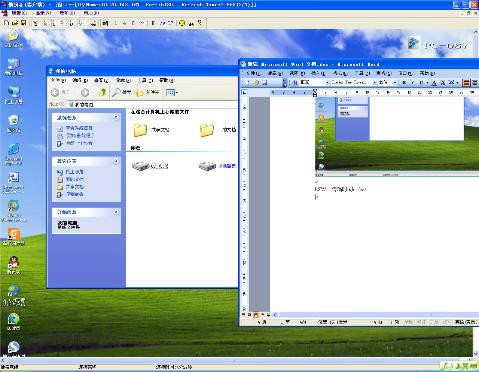This screenshot has height=372, width=479.
Task: Open the Times New Roman font dropdown
Action: pyautogui.click(x=375, y=82)
